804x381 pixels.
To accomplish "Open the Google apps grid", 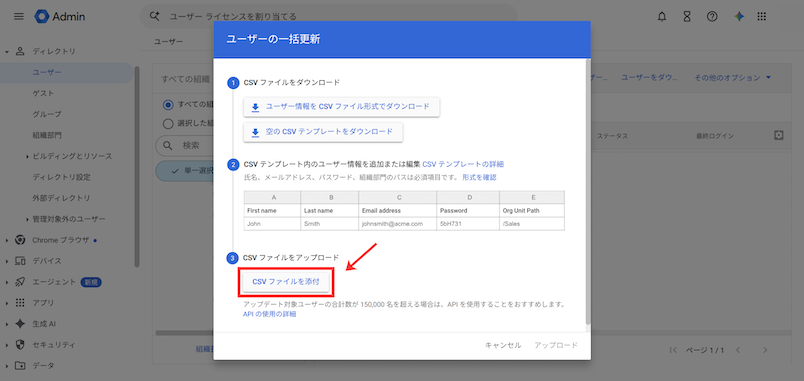I will click(762, 16).
